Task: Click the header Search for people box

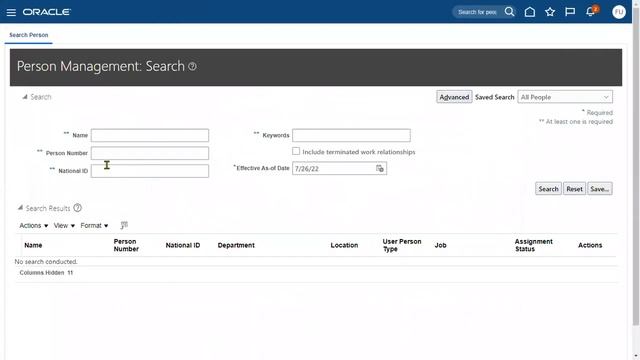Action: (478, 12)
